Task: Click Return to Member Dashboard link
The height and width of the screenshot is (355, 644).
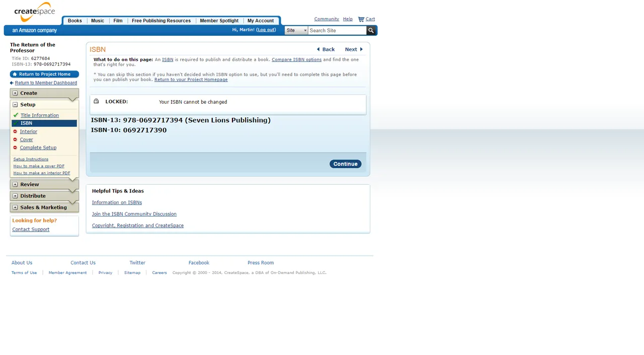Action: 46,83
